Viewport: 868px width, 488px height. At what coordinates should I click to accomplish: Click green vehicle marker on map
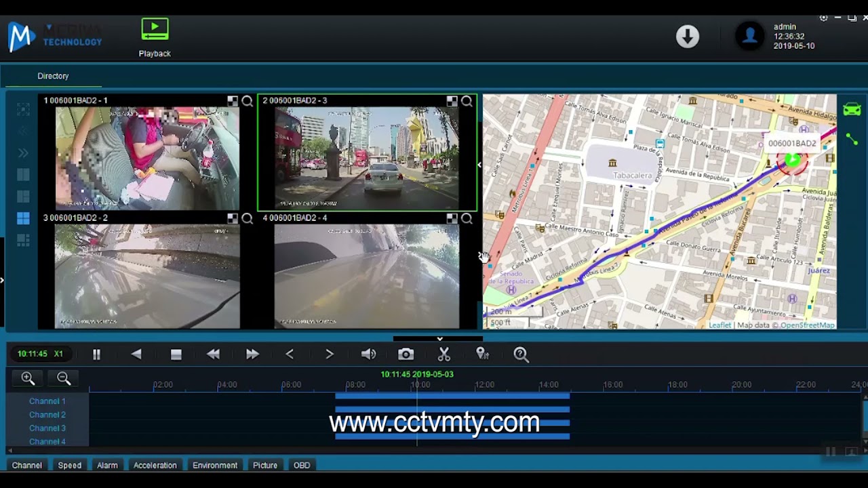click(792, 162)
